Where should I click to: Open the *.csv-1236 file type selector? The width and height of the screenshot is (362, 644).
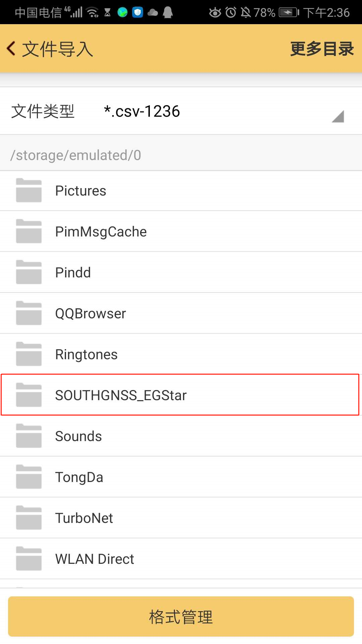click(142, 111)
